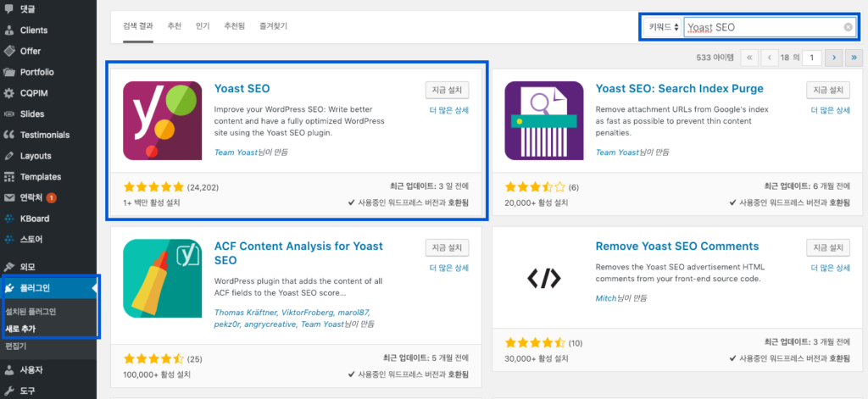Click the 스토어 sidebar icon
Image resolution: width=868 pixels, height=399 pixels.
[8, 240]
